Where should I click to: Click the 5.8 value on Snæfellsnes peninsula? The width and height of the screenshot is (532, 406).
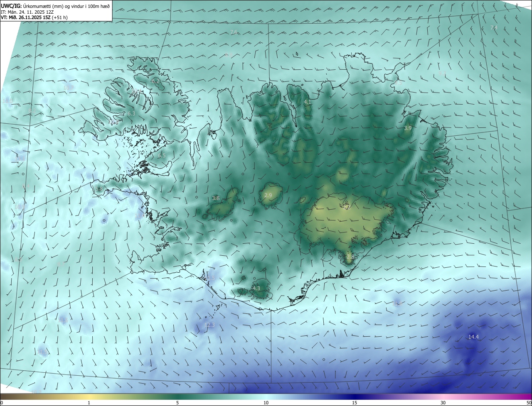point(99,189)
